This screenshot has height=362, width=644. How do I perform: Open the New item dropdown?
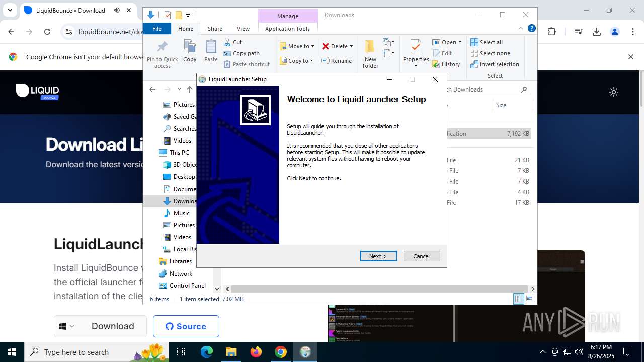[388, 42]
